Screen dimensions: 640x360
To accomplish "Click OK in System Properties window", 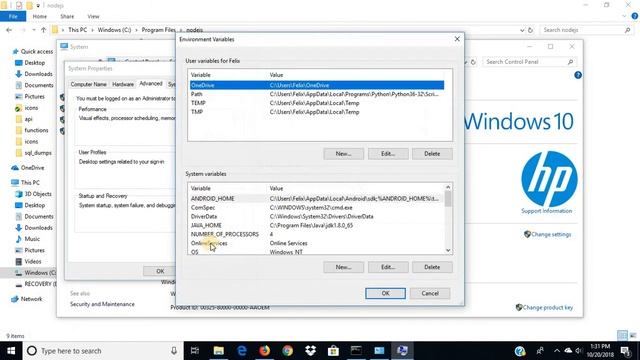I will (160, 271).
